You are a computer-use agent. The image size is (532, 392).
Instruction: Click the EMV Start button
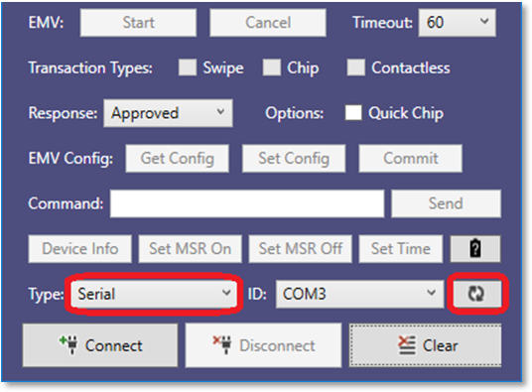(x=138, y=23)
